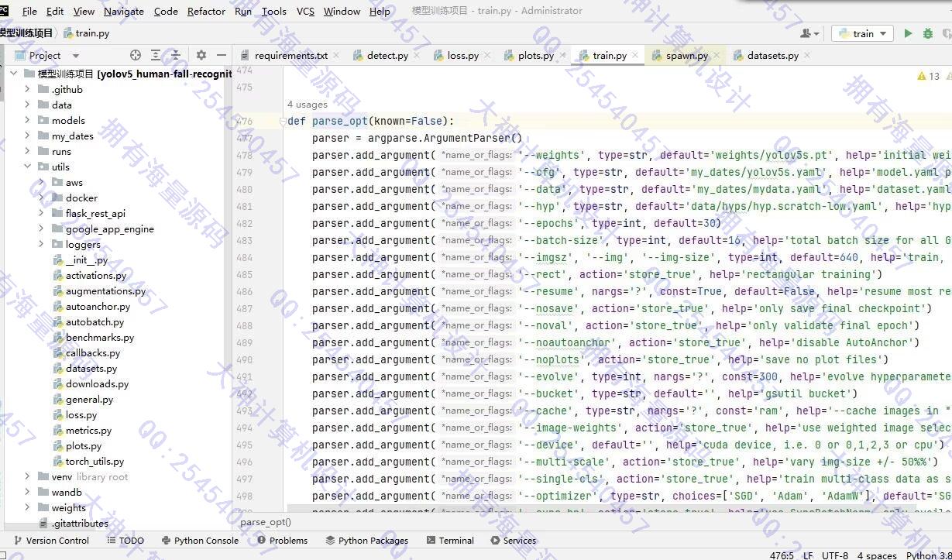Expand the docker folder
The image size is (952, 560).
[x=41, y=198]
